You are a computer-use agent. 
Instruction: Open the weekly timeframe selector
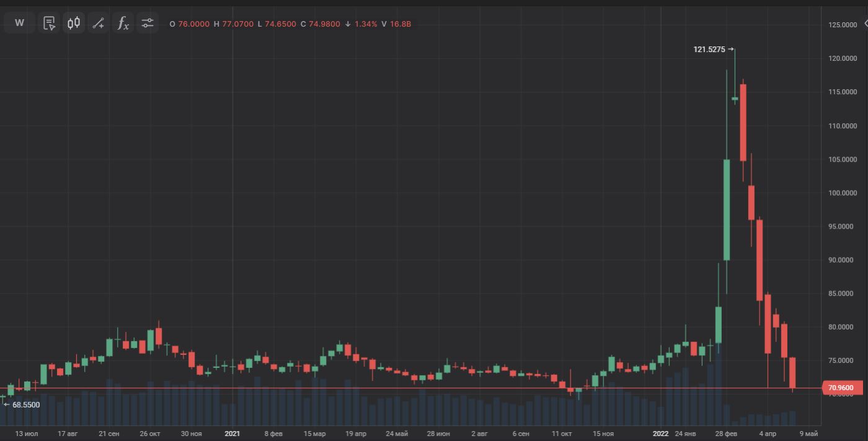click(19, 24)
